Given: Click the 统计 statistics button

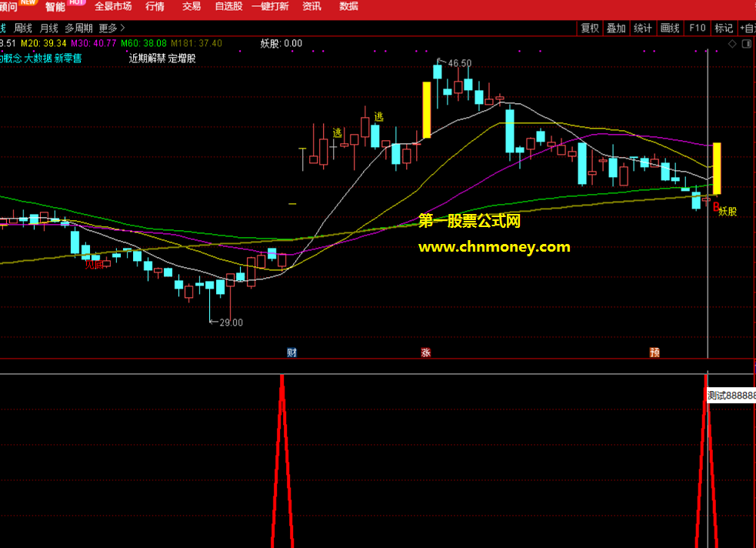Looking at the screenshot, I should 643,28.
